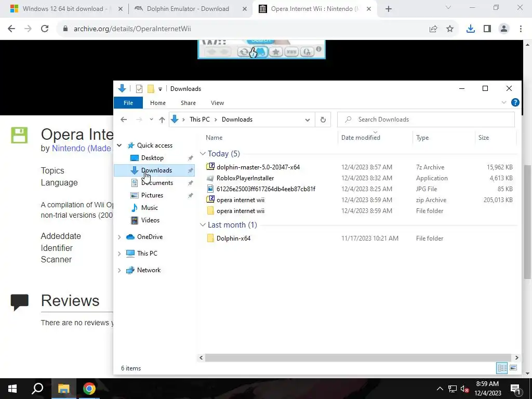
Task: Expand Network tree node arrow
Action: point(119,270)
